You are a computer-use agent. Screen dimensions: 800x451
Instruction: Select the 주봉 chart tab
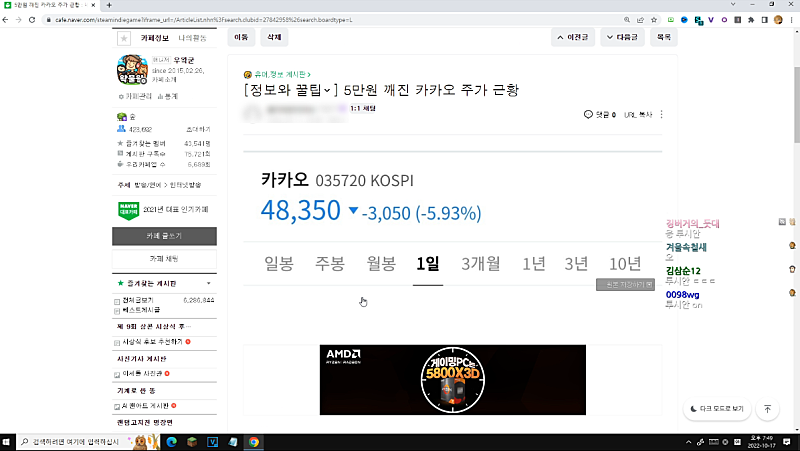pyautogui.click(x=330, y=264)
